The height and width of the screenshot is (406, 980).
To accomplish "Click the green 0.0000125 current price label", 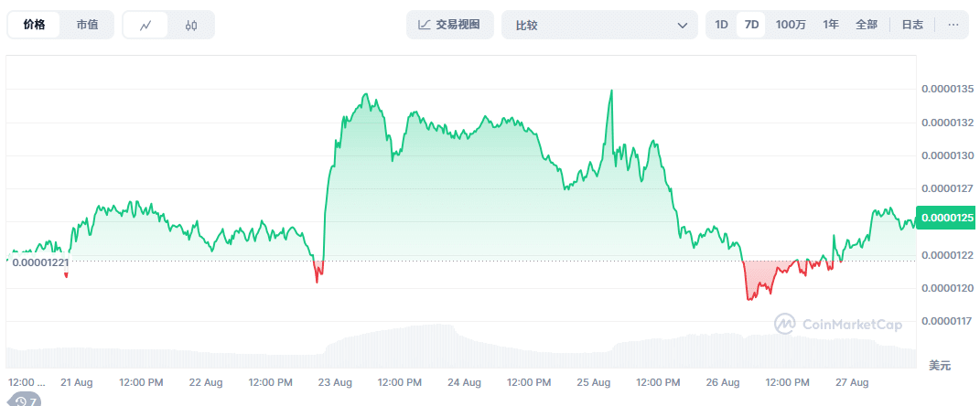I will click(x=948, y=218).
